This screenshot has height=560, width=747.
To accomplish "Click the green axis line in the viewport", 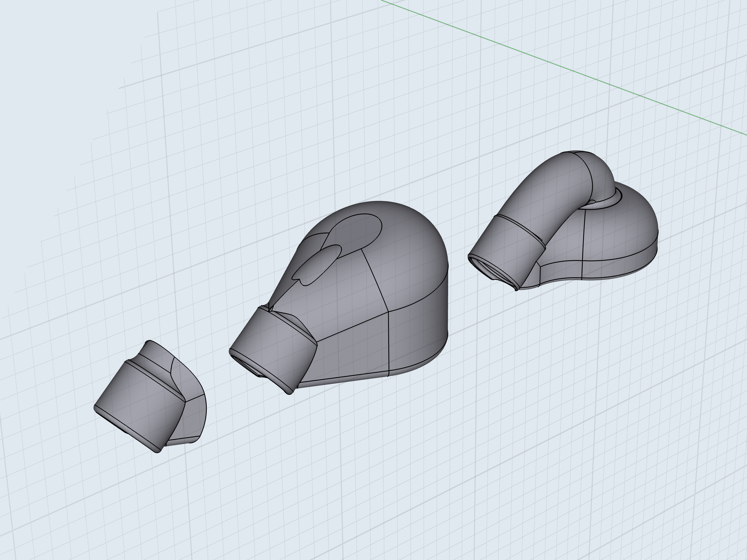I will [x=564, y=68].
